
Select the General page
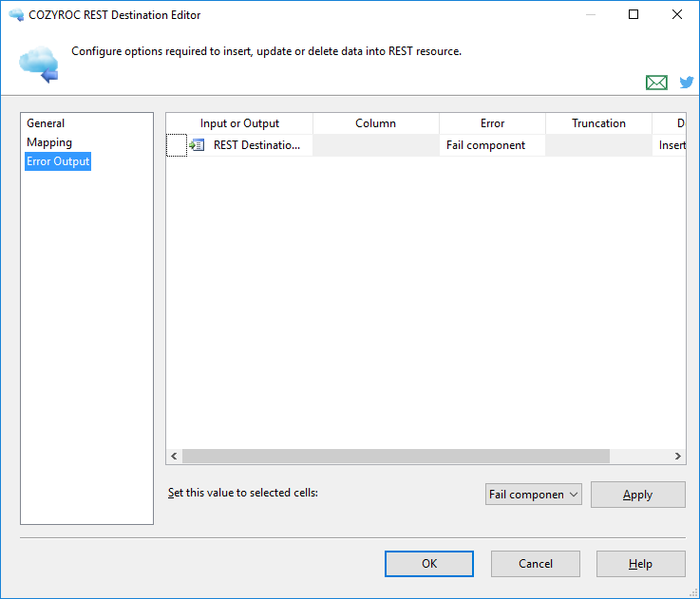(x=46, y=123)
